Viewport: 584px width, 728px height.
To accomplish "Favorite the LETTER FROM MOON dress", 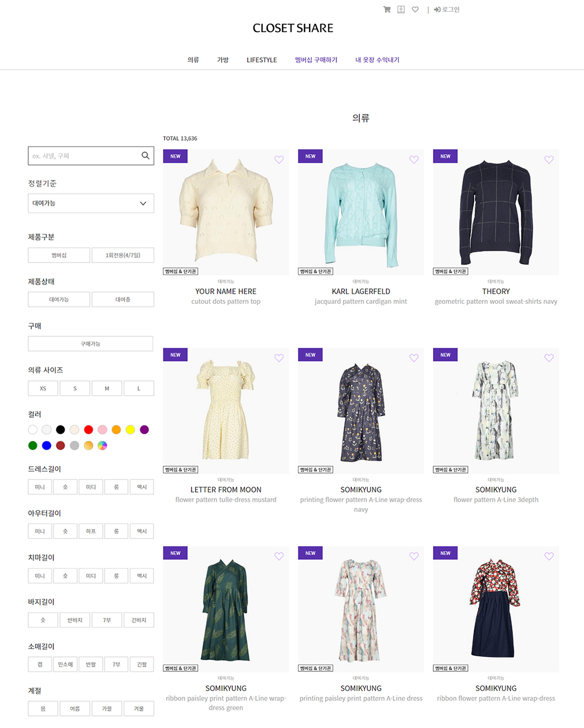I will 279,358.
